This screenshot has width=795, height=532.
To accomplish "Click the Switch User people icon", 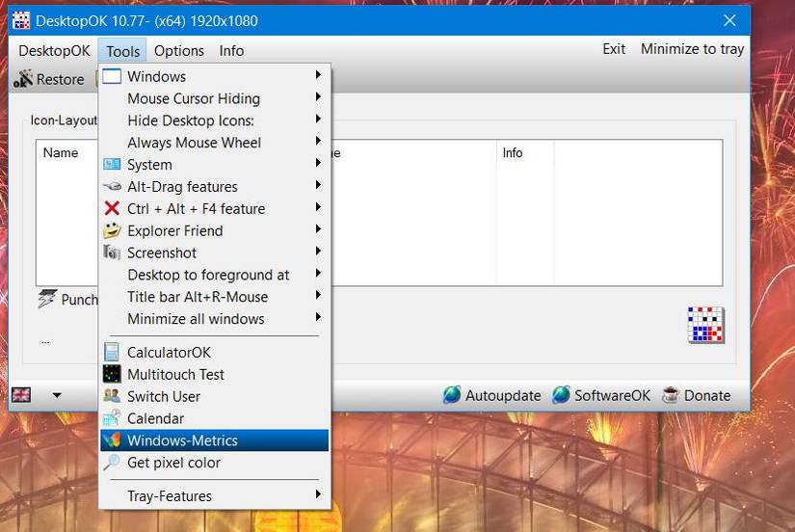I will point(112,395).
